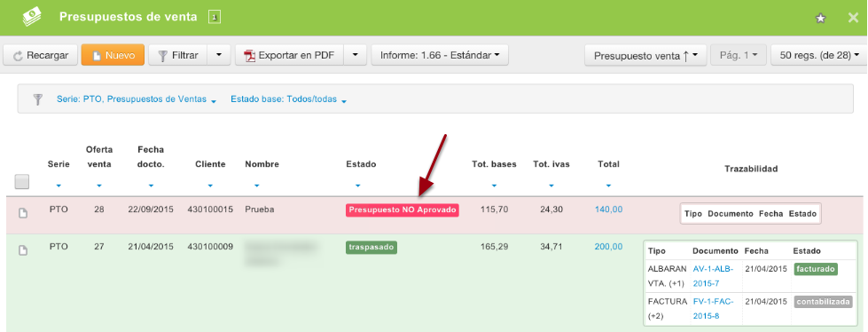Open the Fecha docto. column filter arrow

click(x=151, y=186)
